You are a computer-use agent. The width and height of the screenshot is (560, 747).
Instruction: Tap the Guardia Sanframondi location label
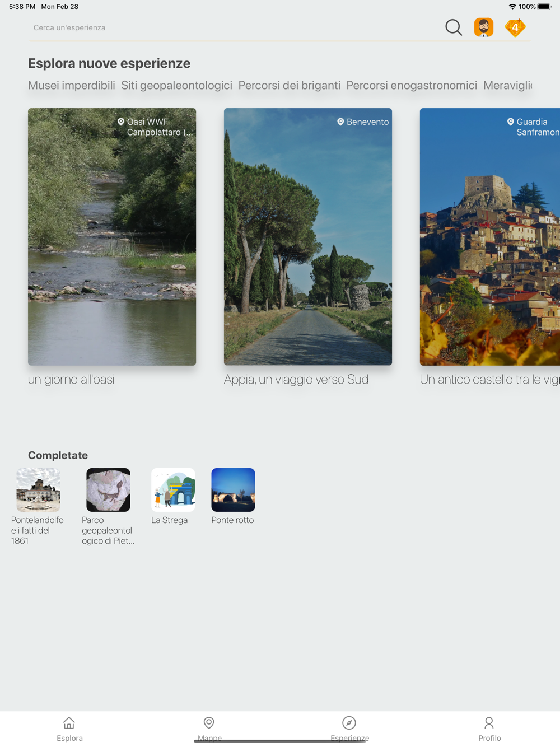[x=538, y=127]
